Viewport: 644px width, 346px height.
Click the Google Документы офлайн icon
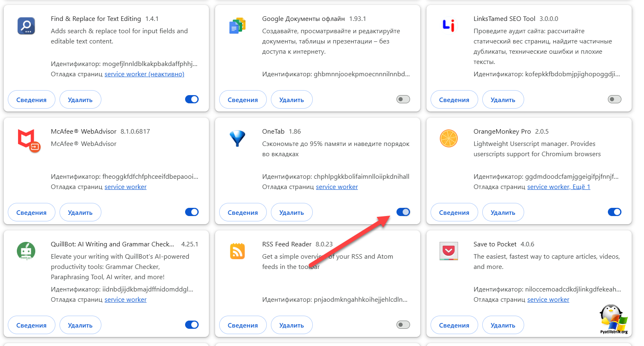[237, 26]
